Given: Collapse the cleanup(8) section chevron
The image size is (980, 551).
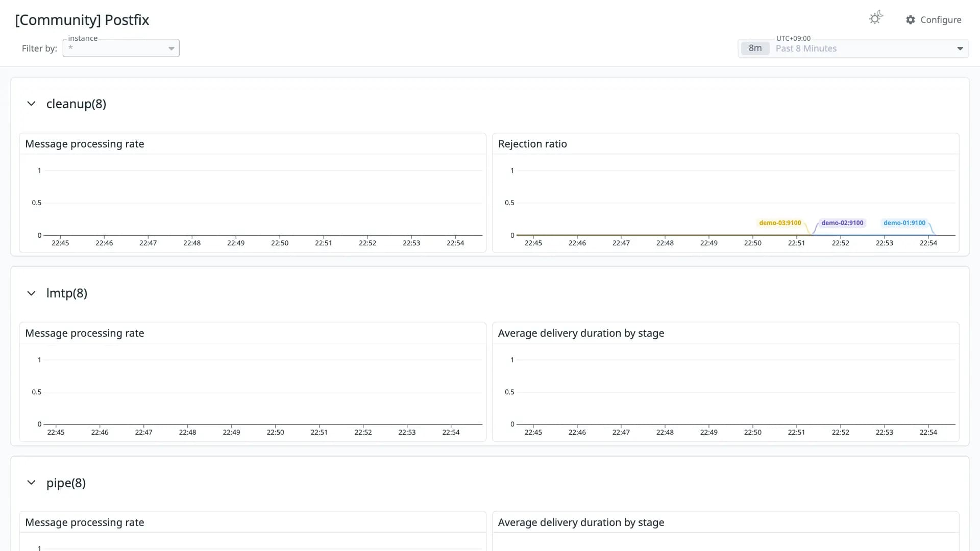Looking at the screenshot, I should [x=31, y=104].
